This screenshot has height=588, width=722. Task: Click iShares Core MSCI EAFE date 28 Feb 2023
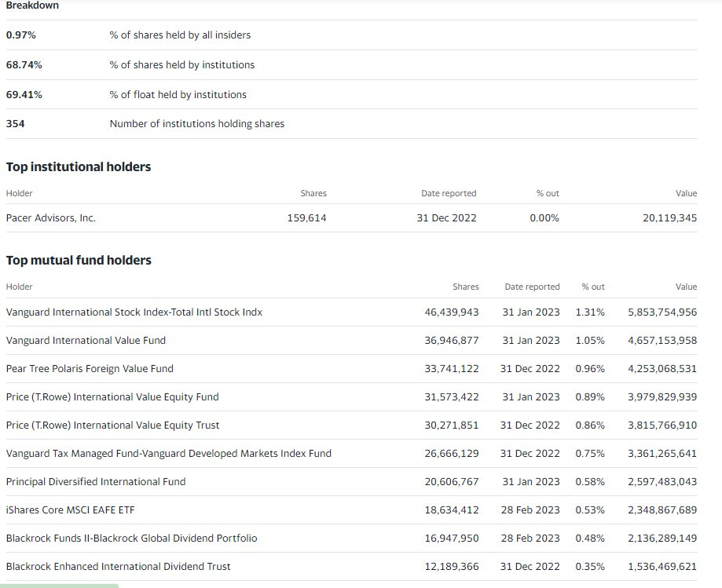tap(530, 509)
